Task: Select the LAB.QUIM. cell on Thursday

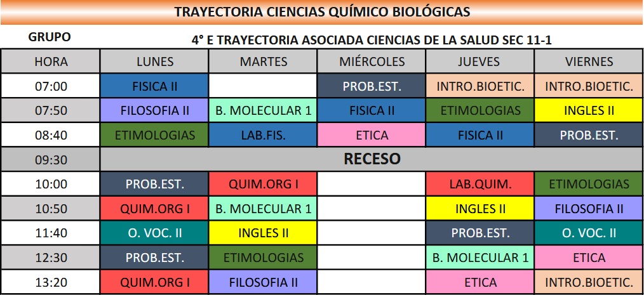Action: coord(480,185)
